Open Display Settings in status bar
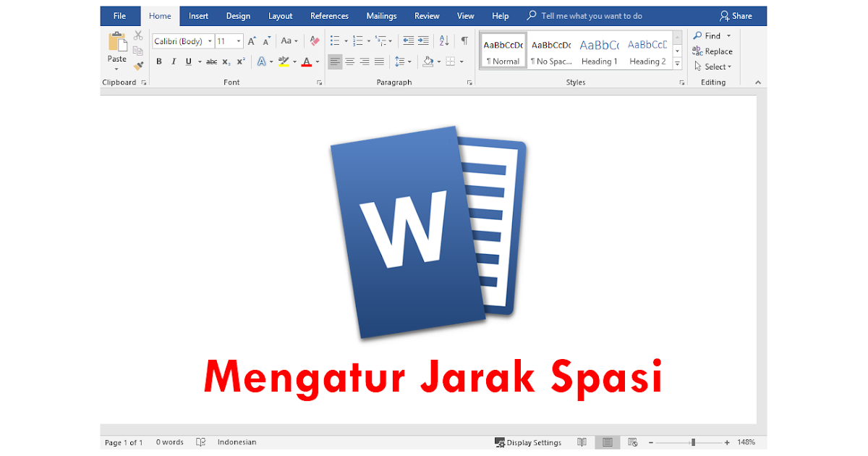This screenshot has width=868, height=456. coord(528,442)
